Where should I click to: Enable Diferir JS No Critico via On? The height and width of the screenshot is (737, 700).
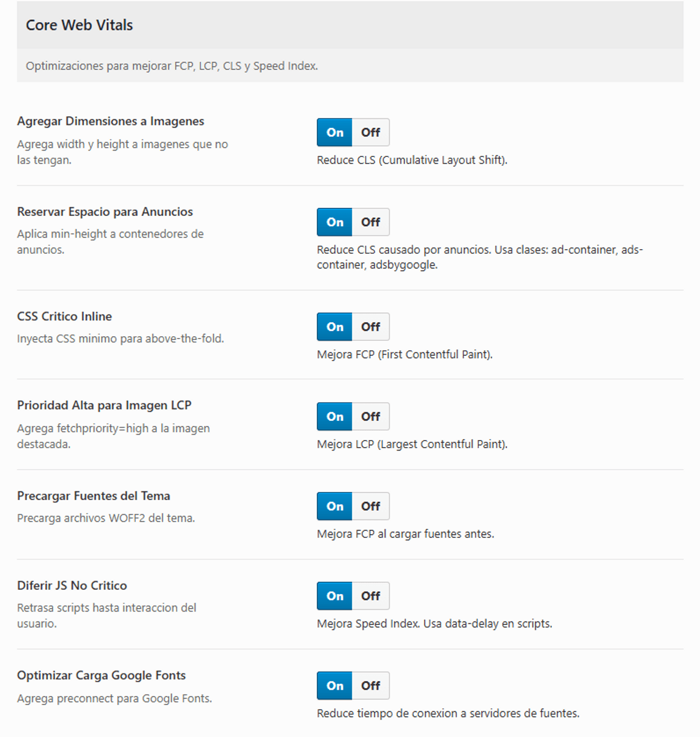click(335, 596)
